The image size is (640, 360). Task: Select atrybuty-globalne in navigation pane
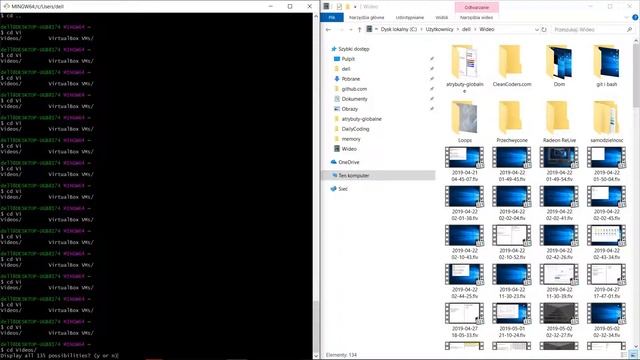pos(361,119)
